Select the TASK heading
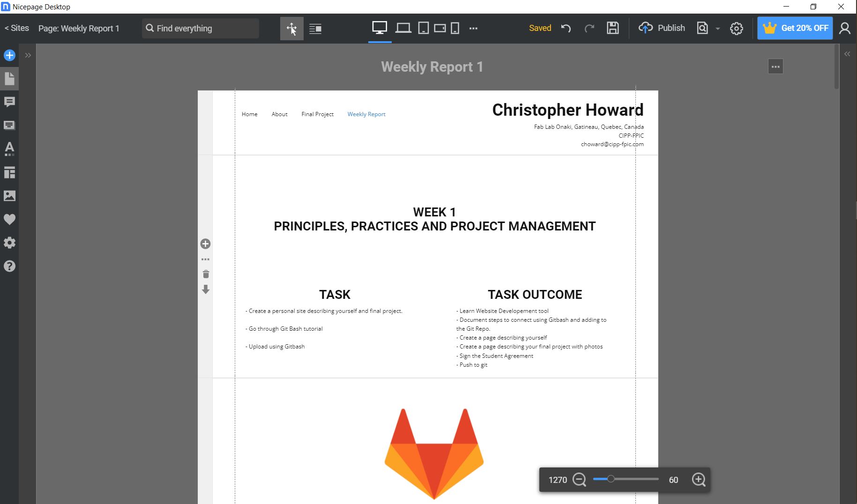This screenshot has height=504, width=857. [x=335, y=295]
